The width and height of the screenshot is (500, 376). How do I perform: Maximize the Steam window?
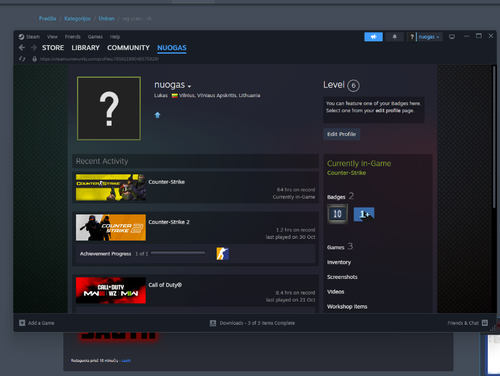coord(479,36)
